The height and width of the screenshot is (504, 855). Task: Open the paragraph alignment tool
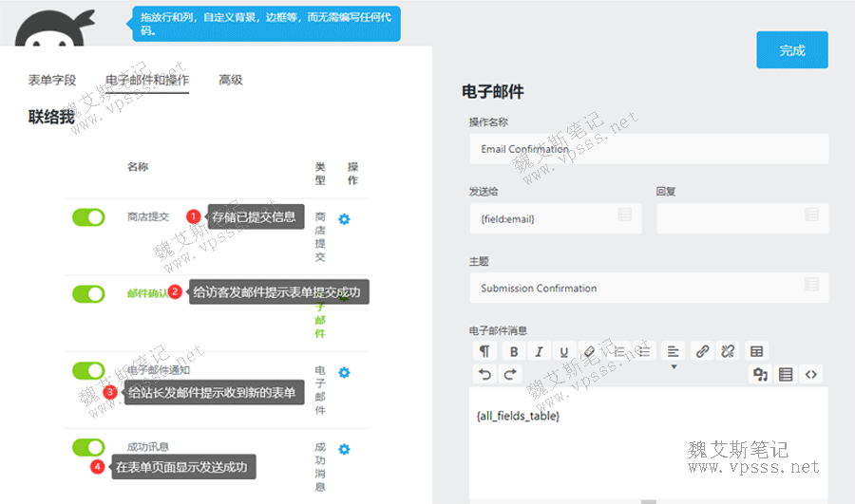coord(674,351)
